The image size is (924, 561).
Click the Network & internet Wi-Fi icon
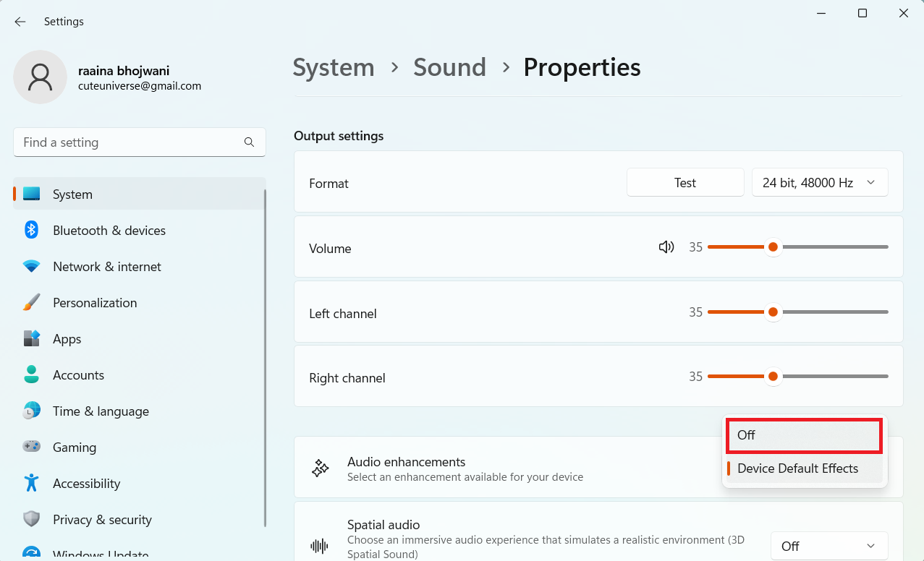[31, 267]
